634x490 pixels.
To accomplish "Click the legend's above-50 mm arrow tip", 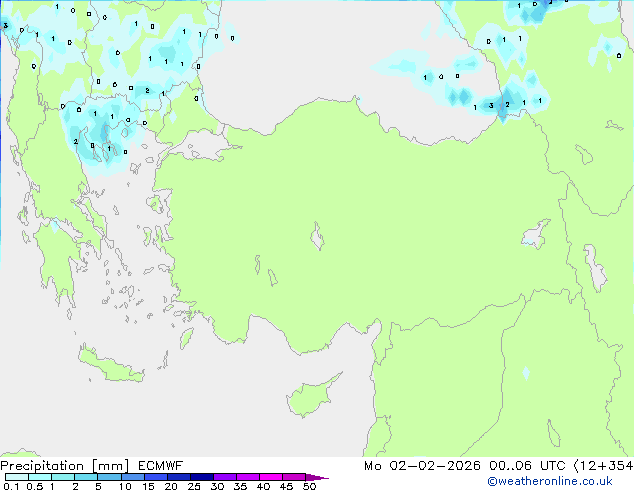I will [317, 477].
